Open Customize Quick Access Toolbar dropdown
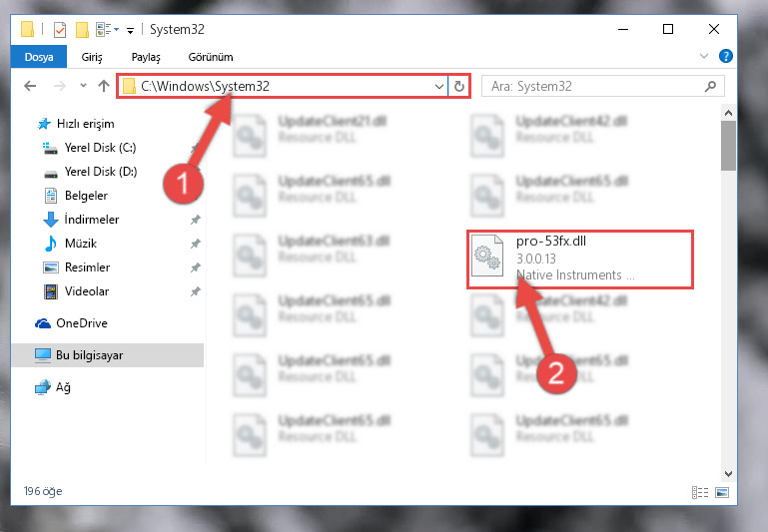The width and height of the screenshot is (768, 532). click(130, 31)
